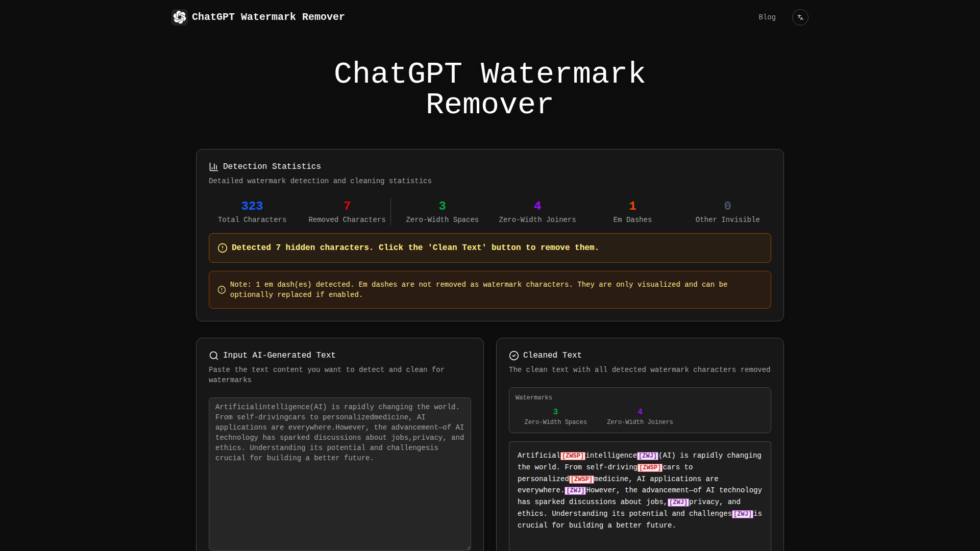The image size is (980, 551).
Task: Click the Zero-Width Joiners count in Watermarks box
Action: coord(640,412)
